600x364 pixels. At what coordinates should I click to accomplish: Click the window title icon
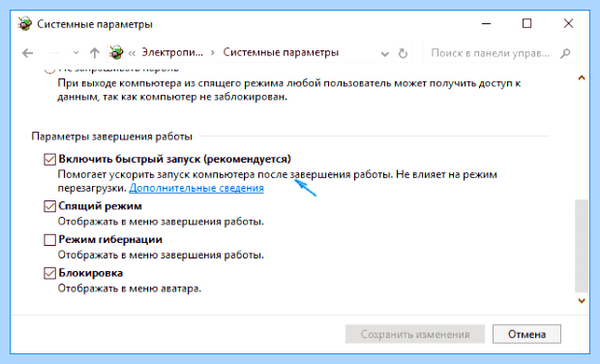25,24
